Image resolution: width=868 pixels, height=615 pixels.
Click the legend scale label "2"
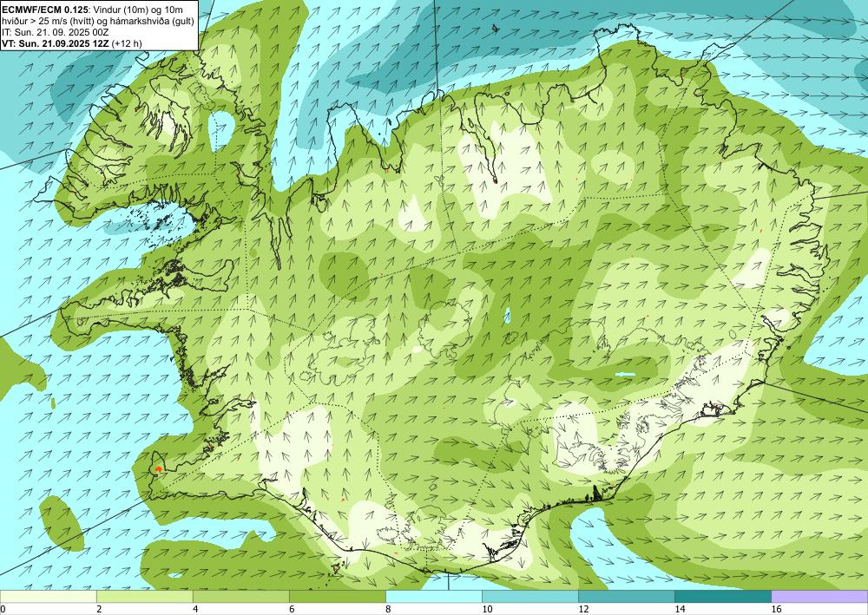click(x=99, y=609)
